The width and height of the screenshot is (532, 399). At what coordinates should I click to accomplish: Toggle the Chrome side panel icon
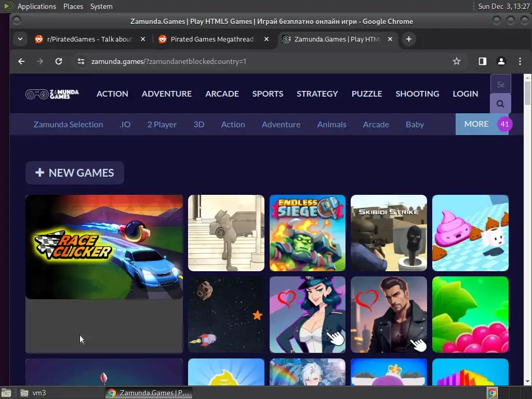(483, 61)
